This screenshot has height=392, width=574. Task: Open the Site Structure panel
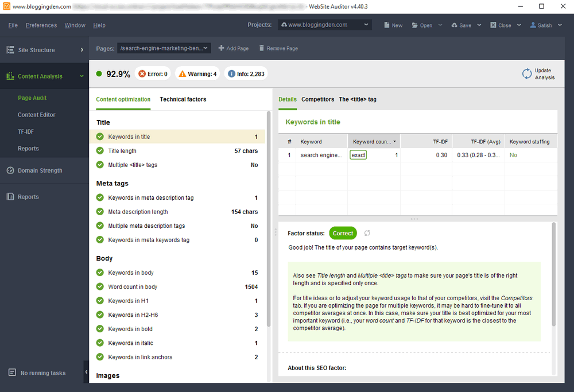tap(34, 50)
